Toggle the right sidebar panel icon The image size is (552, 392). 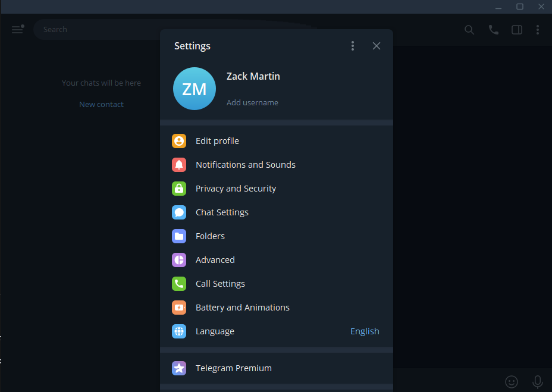point(517,30)
